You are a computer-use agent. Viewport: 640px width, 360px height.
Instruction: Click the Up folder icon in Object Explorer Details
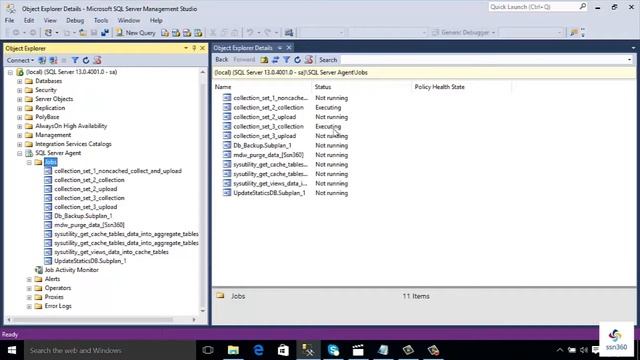coord(264,60)
